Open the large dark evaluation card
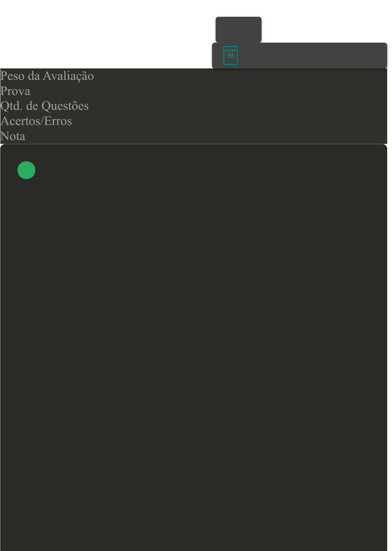 (x=194, y=348)
